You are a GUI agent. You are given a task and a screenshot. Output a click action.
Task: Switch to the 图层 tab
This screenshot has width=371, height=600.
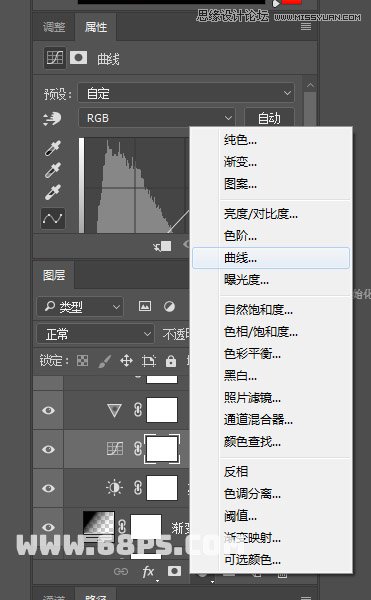[54, 275]
